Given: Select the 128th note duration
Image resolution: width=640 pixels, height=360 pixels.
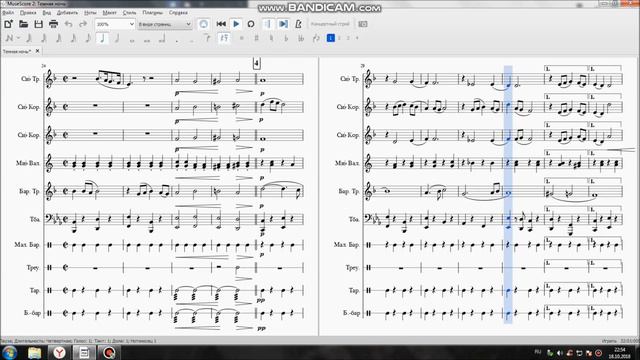Looking at the screenshot, I should pyautogui.click(x=29, y=38).
